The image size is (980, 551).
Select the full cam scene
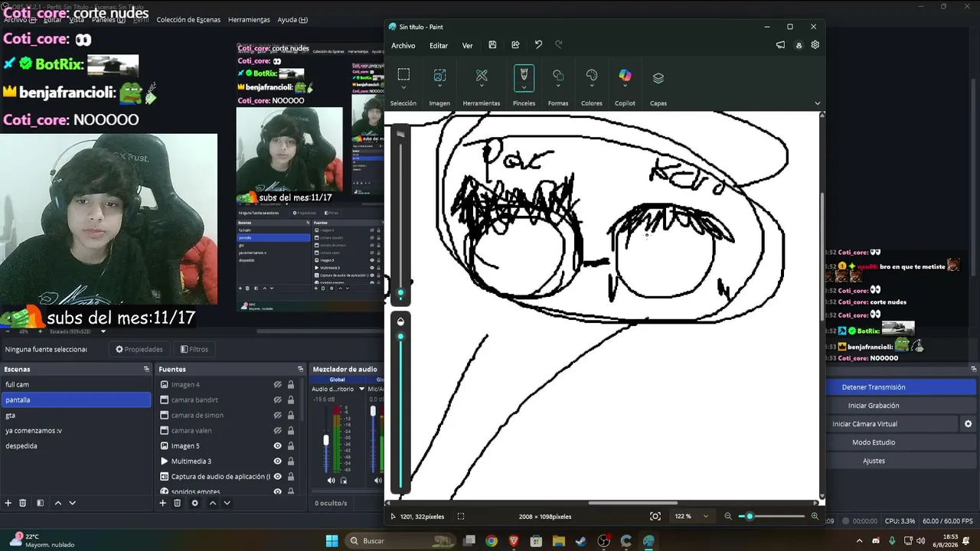76,385
